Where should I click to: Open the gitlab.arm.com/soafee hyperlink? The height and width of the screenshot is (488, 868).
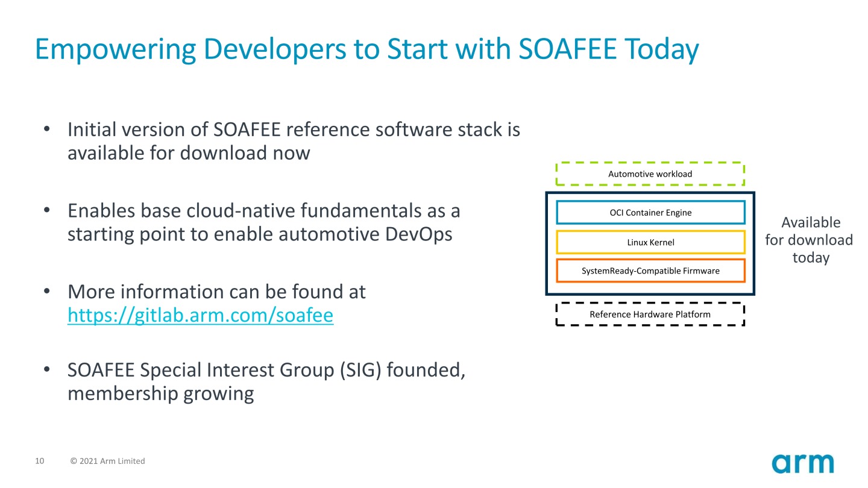[x=200, y=315]
